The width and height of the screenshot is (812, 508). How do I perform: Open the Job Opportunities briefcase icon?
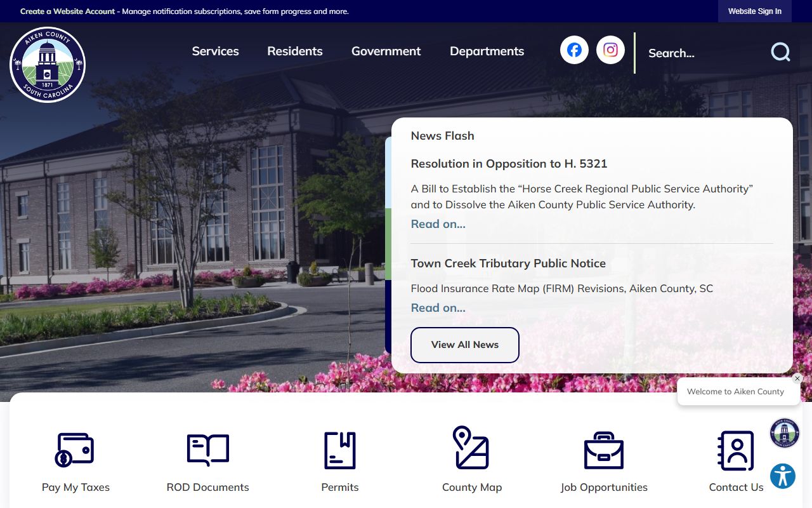pos(604,450)
